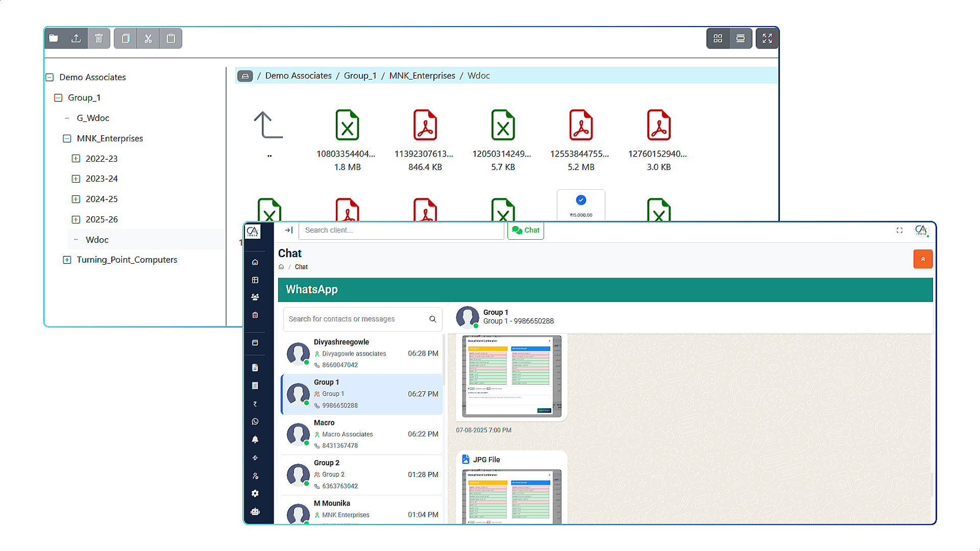Select the G_Wdoc folder in tree
The image size is (980, 551).
point(93,118)
